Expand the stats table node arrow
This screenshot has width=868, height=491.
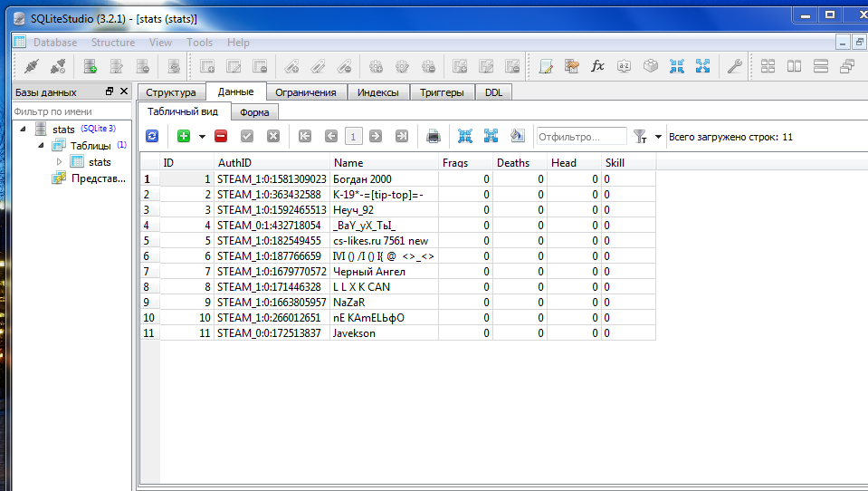pyautogui.click(x=59, y=162)
